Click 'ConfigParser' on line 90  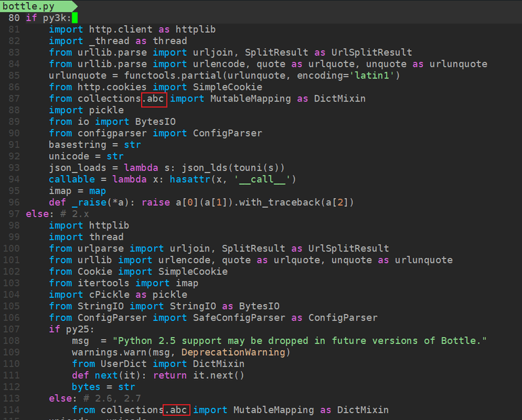coord(228,133)
